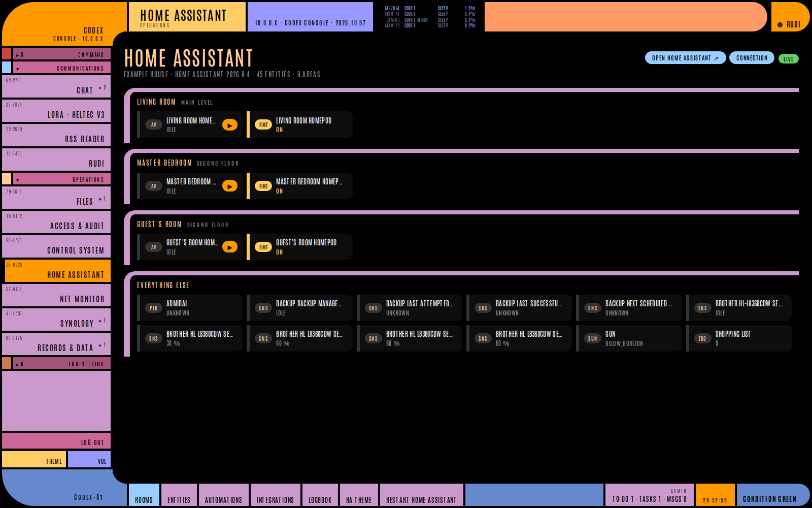Play the Master Bedroom AV media player
This screenshot has height=508, width=812.
coord(230,186)
